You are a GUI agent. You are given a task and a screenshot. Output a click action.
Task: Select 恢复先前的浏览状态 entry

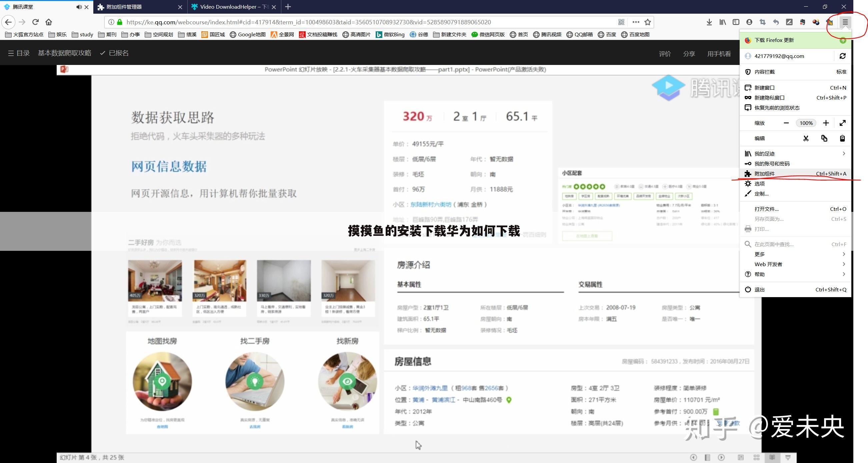click(795, 108)
